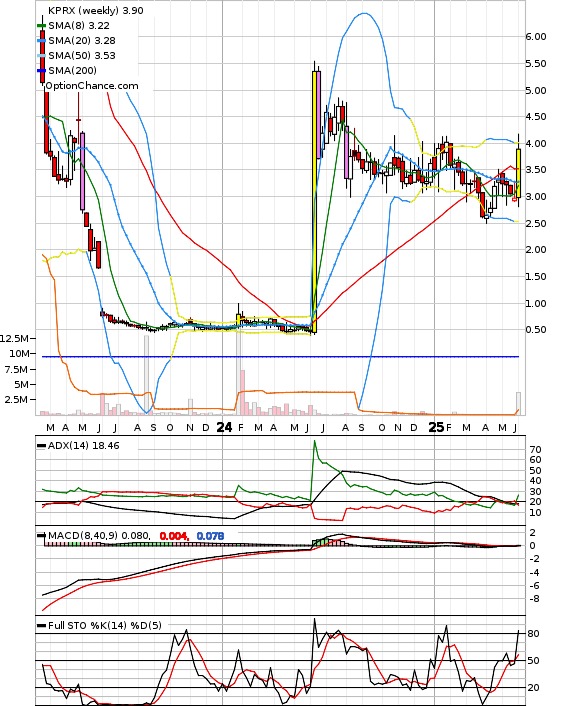Open the OptionChance.com watermark link

tap(92, 86)
